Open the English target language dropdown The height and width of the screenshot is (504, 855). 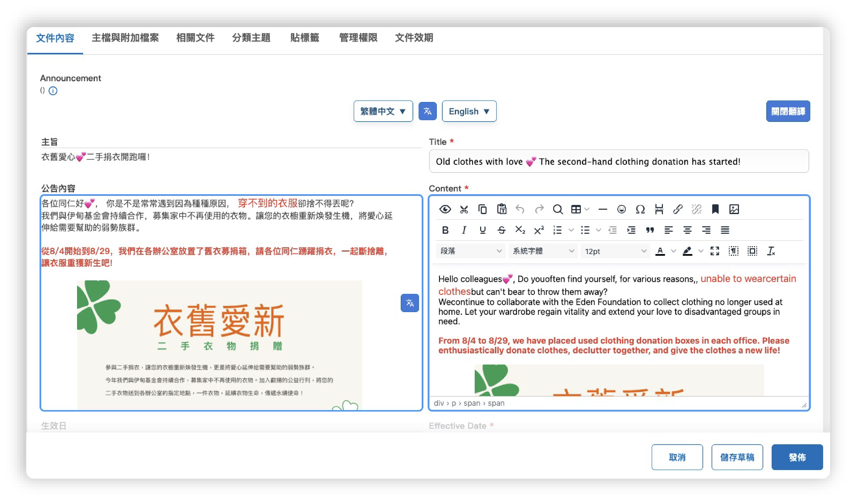tap(469, 111)
